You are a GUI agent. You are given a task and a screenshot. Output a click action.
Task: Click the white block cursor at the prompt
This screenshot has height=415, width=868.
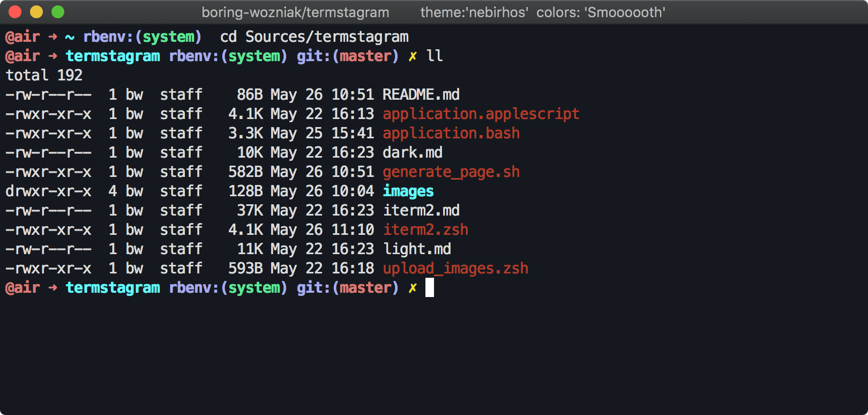point(430,288)
